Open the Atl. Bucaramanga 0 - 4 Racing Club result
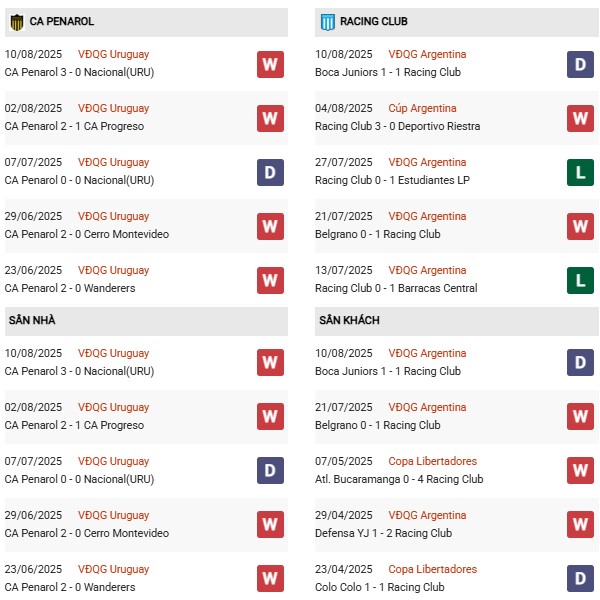The height and width of the screenshot is (600, 600). 398,479
